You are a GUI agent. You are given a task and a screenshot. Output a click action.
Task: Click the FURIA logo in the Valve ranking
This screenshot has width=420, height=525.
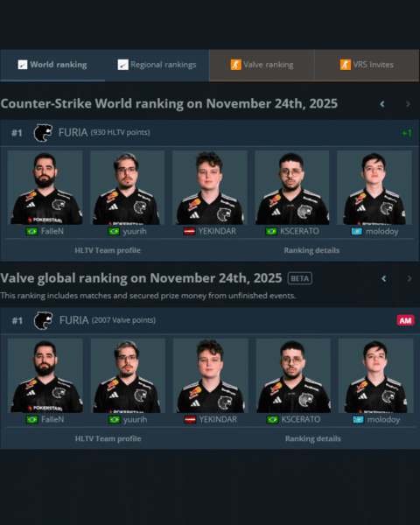coord(43,320)
